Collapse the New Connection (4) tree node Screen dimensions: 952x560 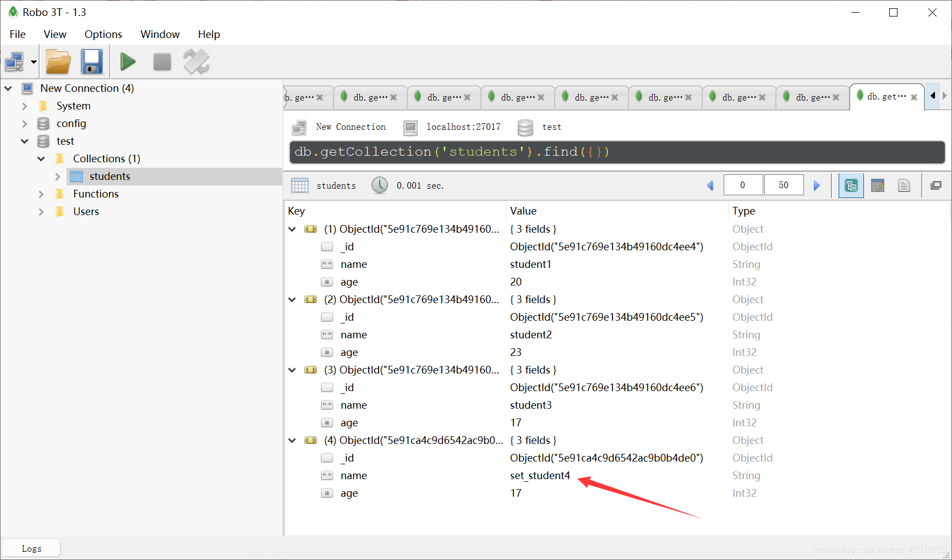click(8, 88)
